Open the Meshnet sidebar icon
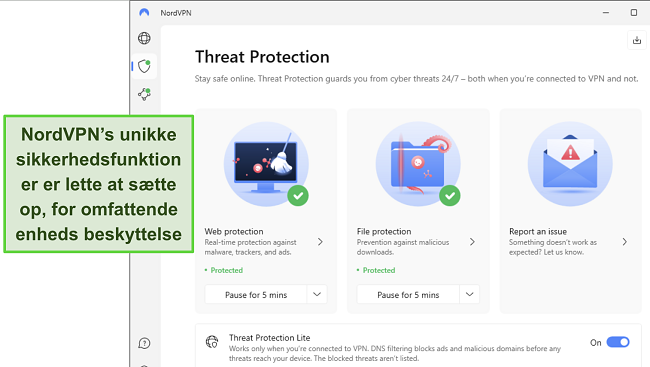 (144, 94)
